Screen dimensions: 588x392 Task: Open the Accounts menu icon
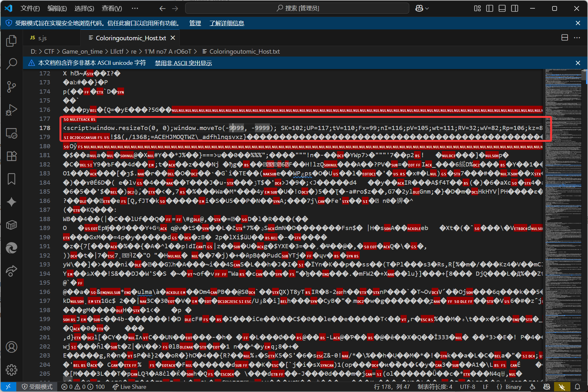(12, 347)
